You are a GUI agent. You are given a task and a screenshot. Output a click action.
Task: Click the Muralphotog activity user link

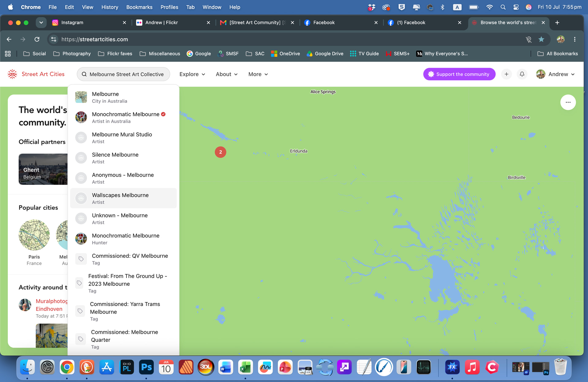pos(51,301)
